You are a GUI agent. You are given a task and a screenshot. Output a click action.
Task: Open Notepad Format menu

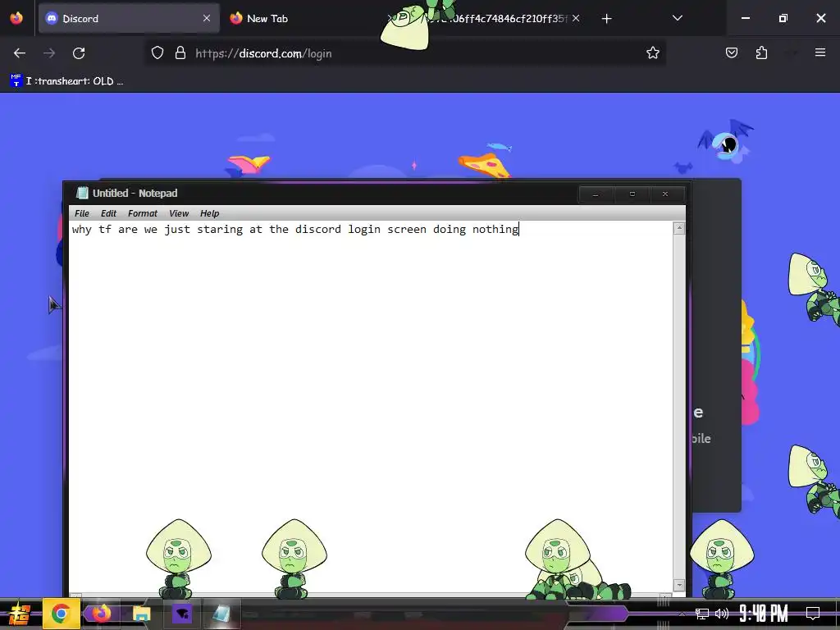[x=143, y=213]
